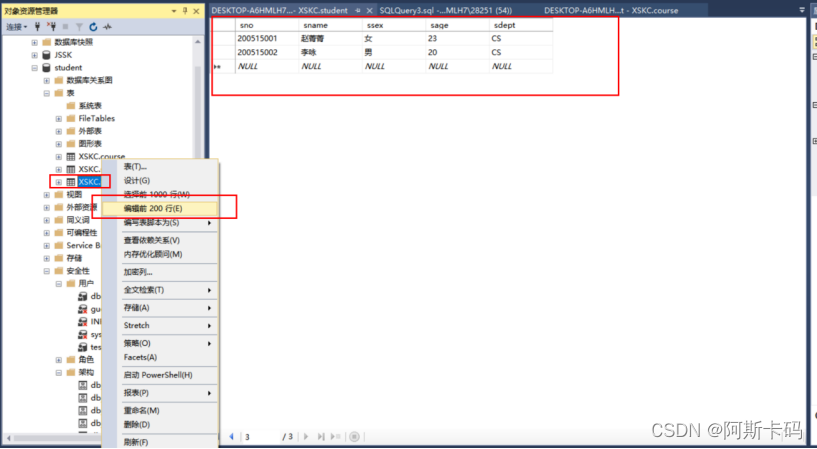
Task: Select the 同义词 folder in the tree
Action: [x=72, y=220]
